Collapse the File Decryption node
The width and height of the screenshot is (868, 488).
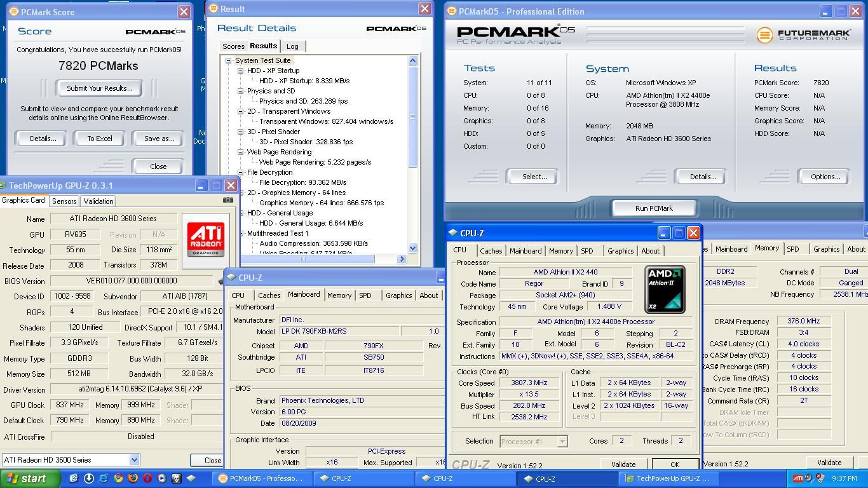click(x=241, y=172)
